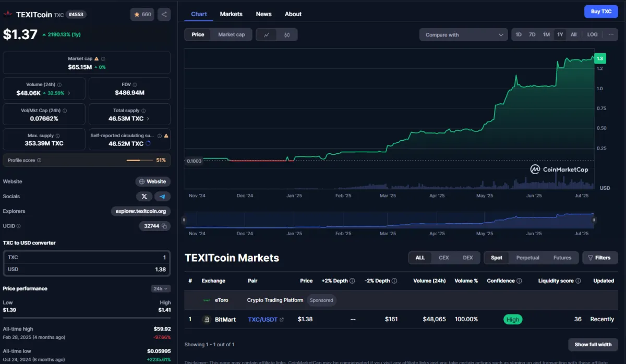This screenshot has width=626, height=364.
Task: Set chart range to 7D
Action: click(x=532, y=34)
